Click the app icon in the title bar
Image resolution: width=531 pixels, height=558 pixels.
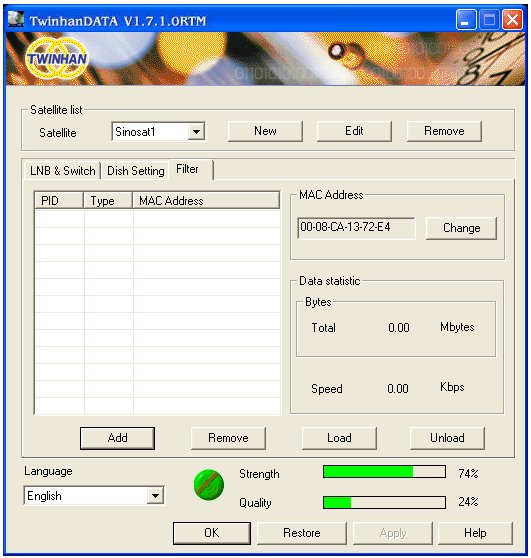16,19
